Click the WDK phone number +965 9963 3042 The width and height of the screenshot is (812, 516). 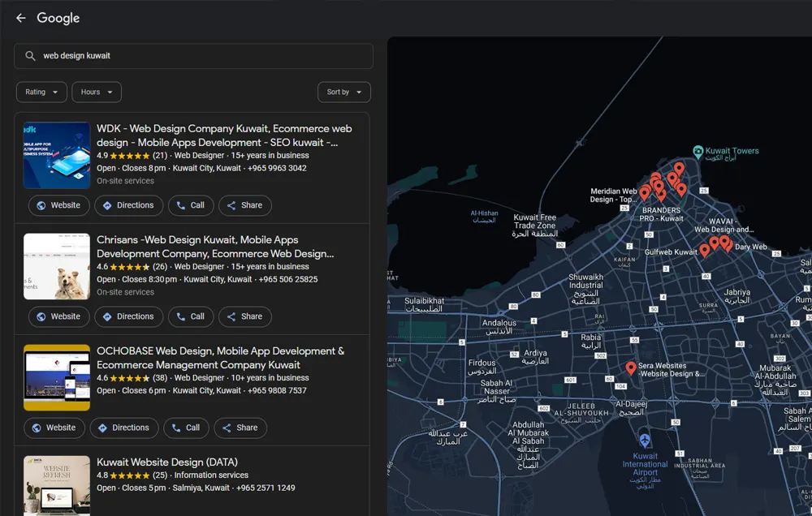pyautogui.click(x=277, y=168)
